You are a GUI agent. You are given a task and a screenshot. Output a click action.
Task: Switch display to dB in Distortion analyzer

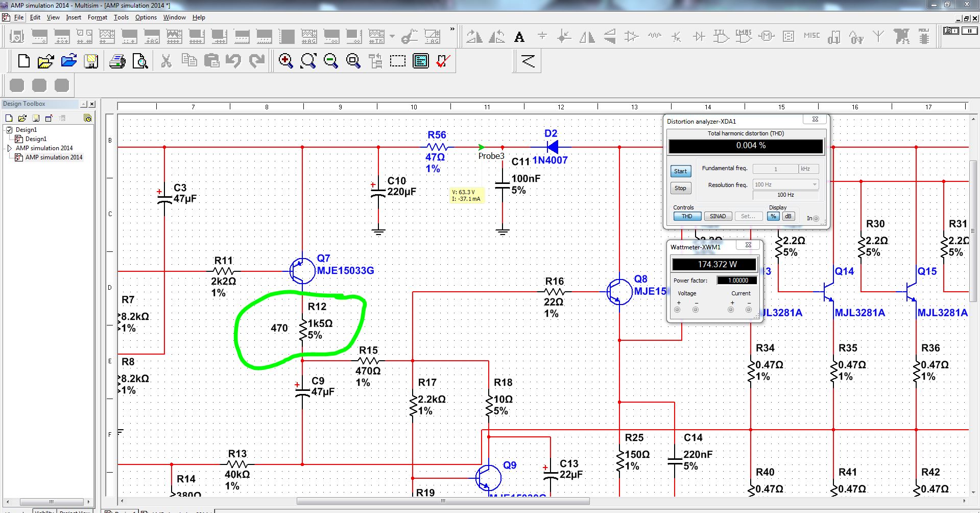788,216
